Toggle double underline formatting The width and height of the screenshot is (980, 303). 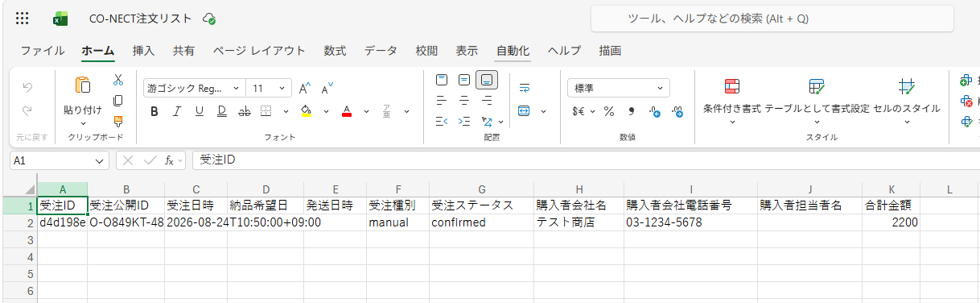point(221,111)
